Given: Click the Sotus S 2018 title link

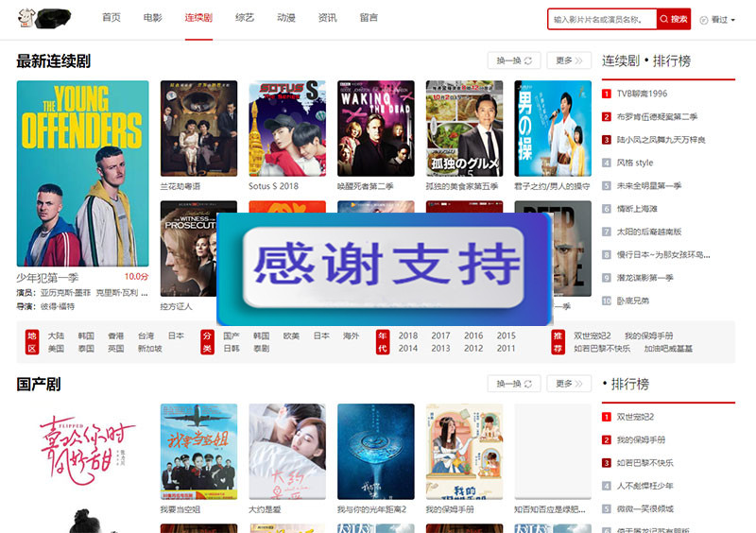Looking at the screenshot, I should click(x=273, y=186).
